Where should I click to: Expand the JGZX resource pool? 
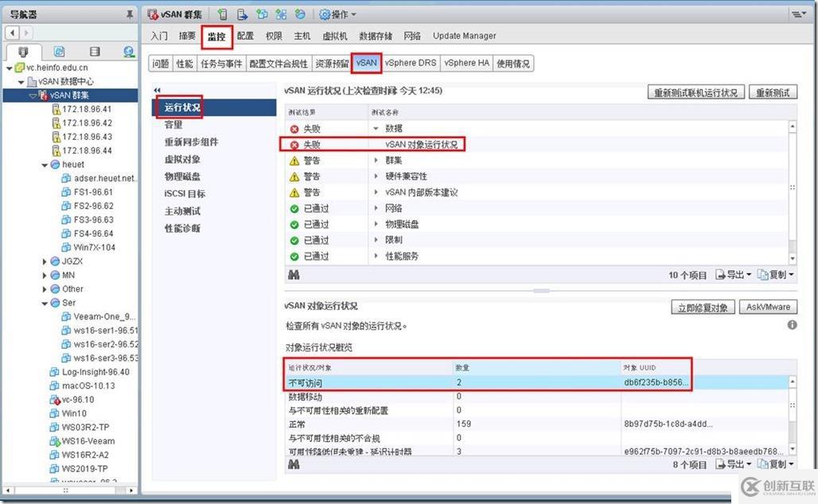click(x=45, y=262)
